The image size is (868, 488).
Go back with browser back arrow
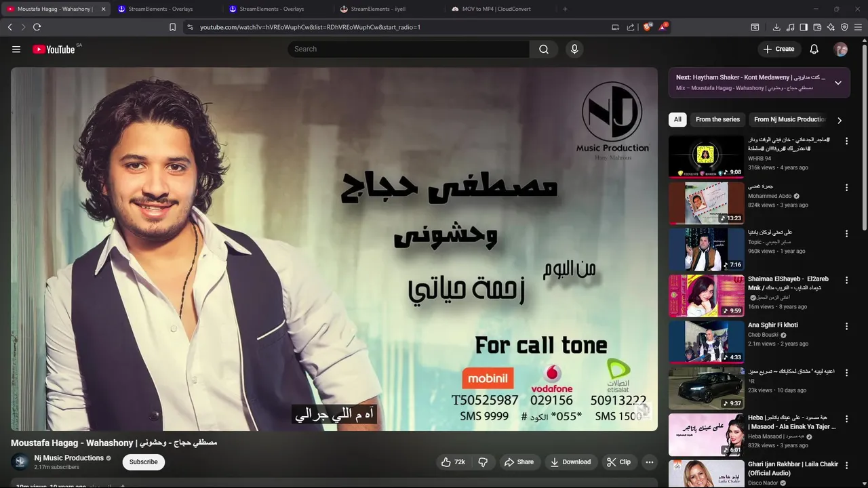pyautogui.click(x=9, y=27)
